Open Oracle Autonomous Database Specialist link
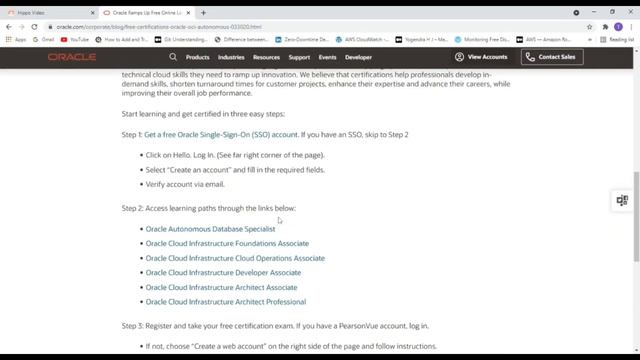Viewport: 640px width, 360px height. (210, 229)
